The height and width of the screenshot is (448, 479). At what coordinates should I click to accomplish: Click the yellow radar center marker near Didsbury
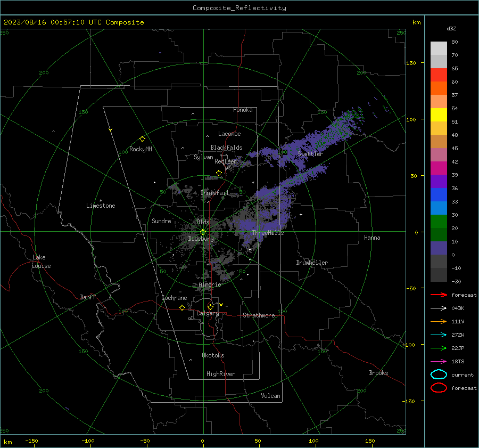[203, 232]
